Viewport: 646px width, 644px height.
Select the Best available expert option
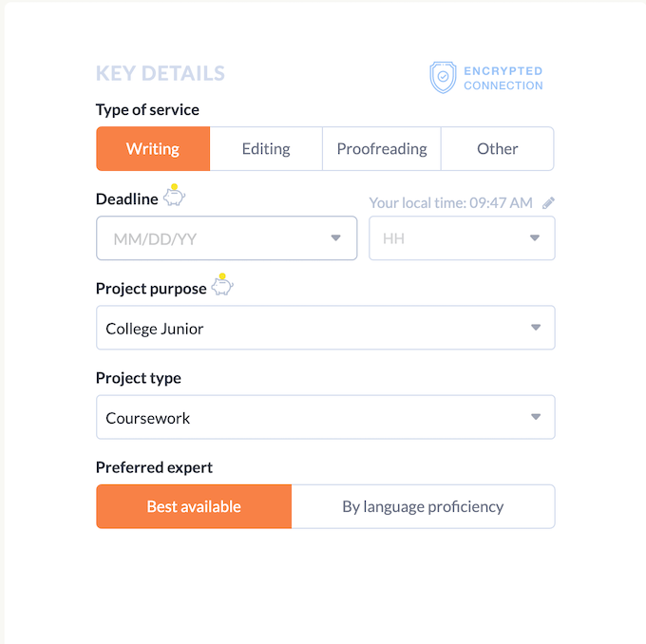click(194, 506)
